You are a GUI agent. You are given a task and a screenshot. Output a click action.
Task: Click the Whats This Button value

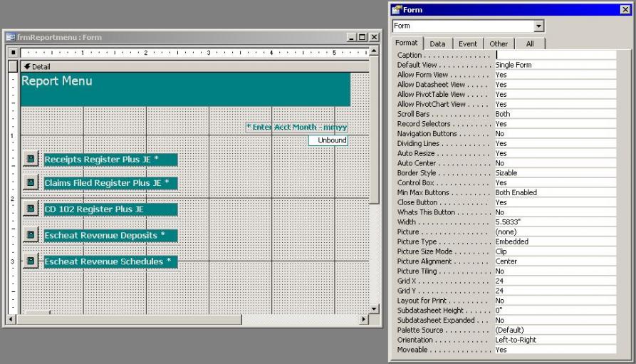click(x=556, y=212)
